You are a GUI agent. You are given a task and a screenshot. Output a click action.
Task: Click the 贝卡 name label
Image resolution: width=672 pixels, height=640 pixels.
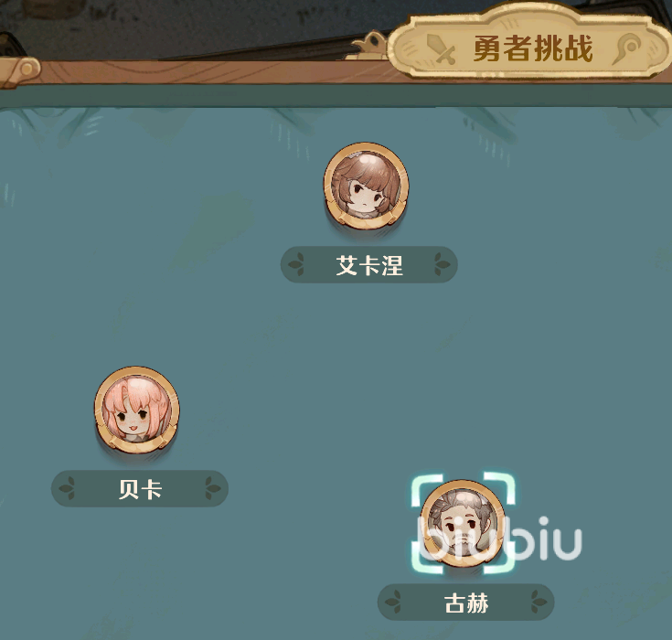point(140,488)
